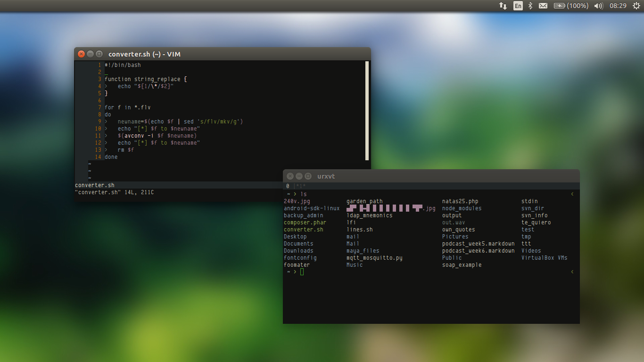
Task: Close the urxvt terminal window
Action: pyautogui.click(x=290, y=176)
